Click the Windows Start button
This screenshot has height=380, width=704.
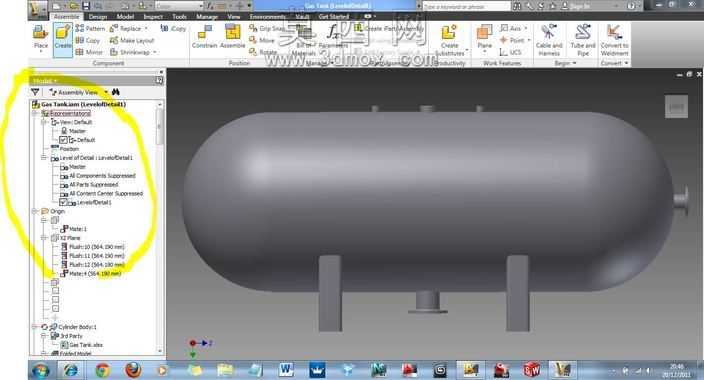(40, 371)
